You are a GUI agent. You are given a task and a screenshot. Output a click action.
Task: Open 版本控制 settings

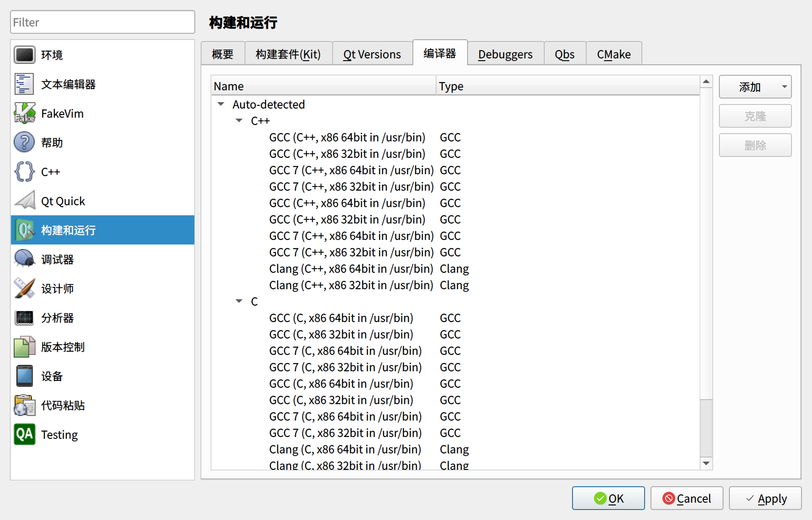[x=24, y=347]
